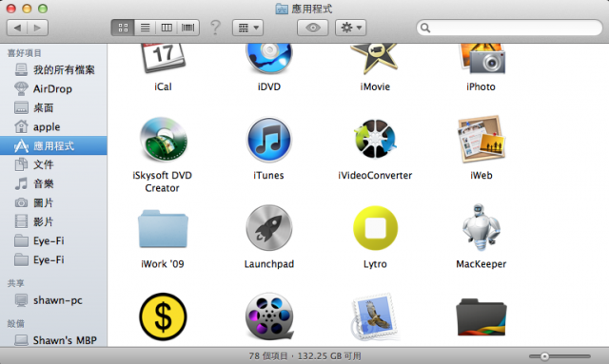Open 我的所有檔案 in the sidebar
This screenshot has width=609, height=364.
pos(53,69)
